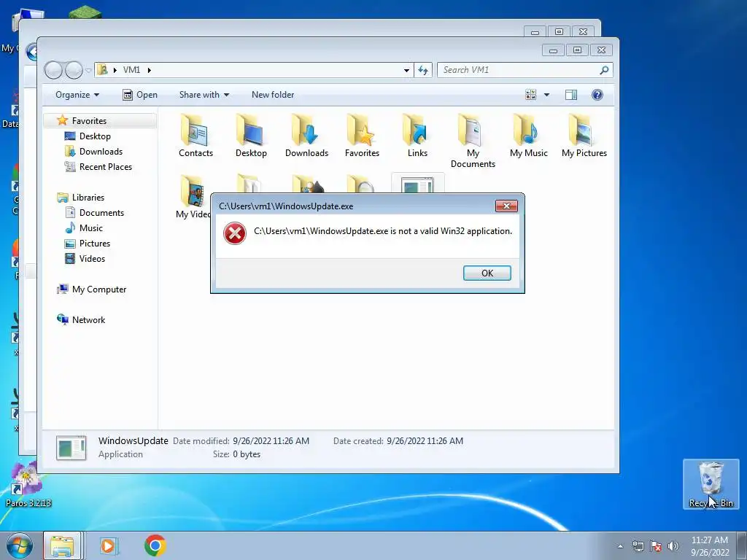The image size is (747, 560).
Task: Click the Date modified value 9/26/2022 11:26 AM
Action: click(271, 441)
